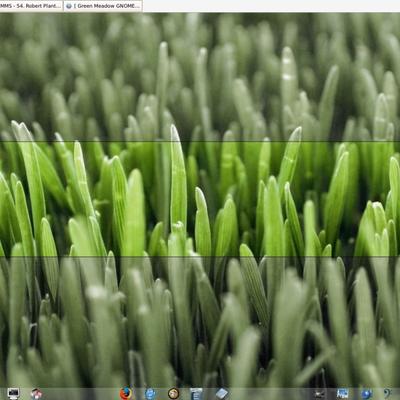
Task: Open the blue round launcher beside Firefox
Action: 150,394
